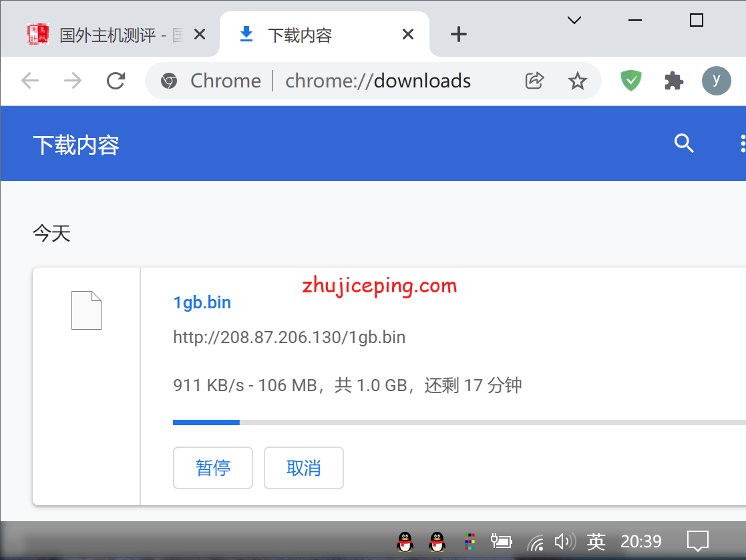This screenshot has height=560, width=746.
Task: Close the 国外主机测评 tab
Action: (x=200, y=34)
